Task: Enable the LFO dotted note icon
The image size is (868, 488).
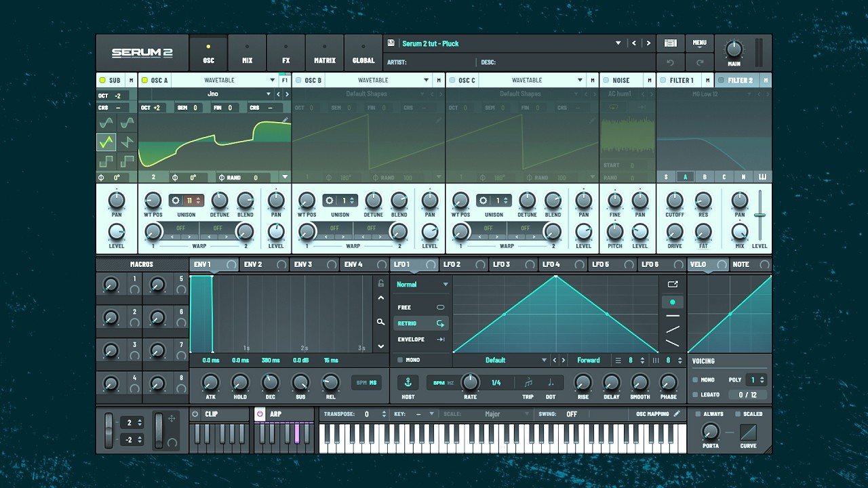Action: point(550,382)
